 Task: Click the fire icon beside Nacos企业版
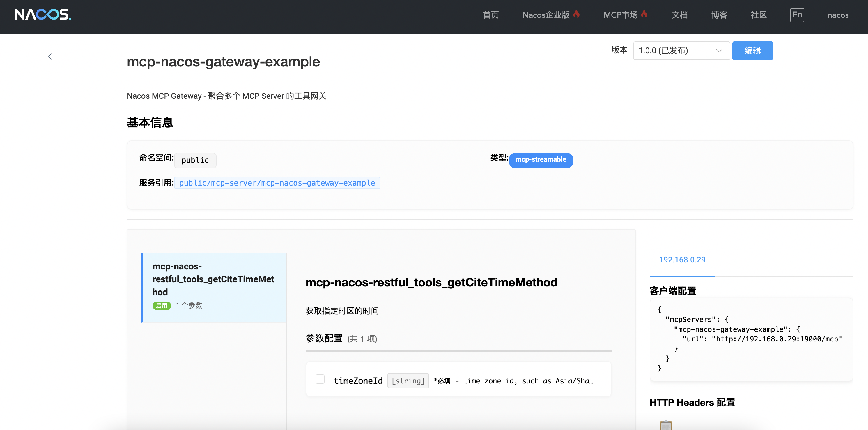coord(577,14)
